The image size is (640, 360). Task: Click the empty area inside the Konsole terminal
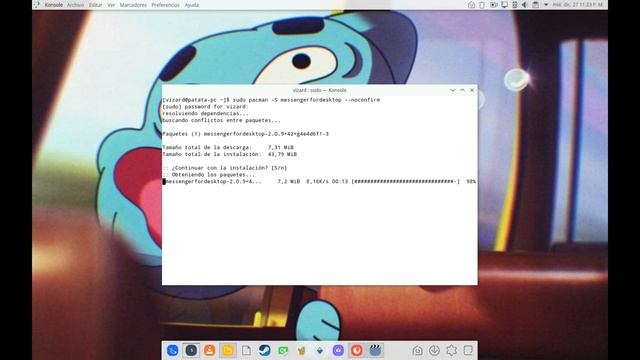coord(320,235)
